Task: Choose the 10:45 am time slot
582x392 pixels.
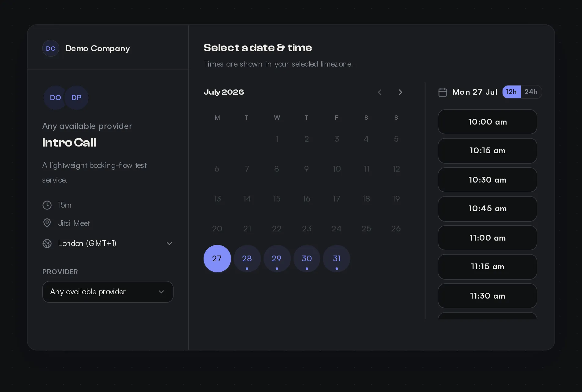Action: [x=488, y=209]
